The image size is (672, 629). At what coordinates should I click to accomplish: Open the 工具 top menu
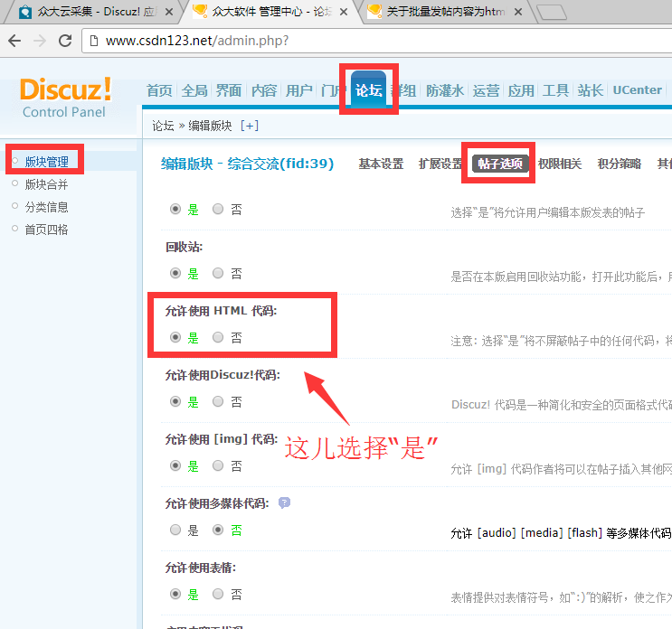coord(556,90)
